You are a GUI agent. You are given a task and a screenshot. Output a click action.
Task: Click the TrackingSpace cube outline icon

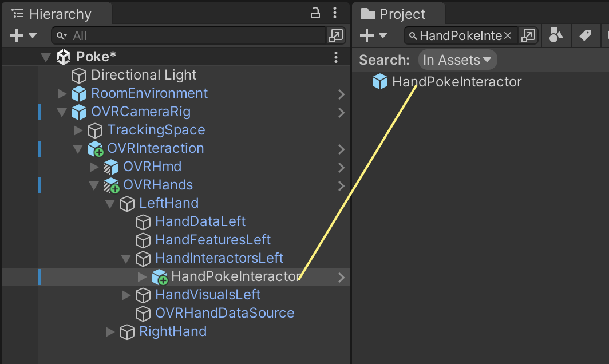tap(95, 130)
